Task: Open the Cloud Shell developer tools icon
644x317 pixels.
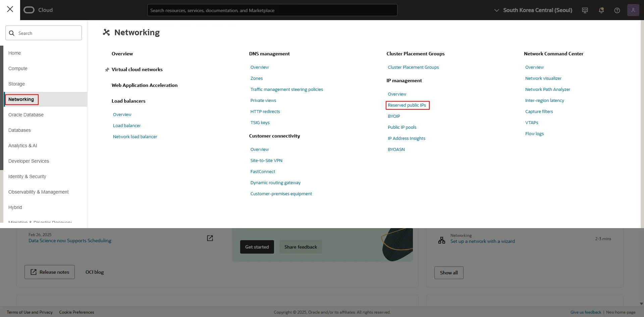Action: [585, 10]
